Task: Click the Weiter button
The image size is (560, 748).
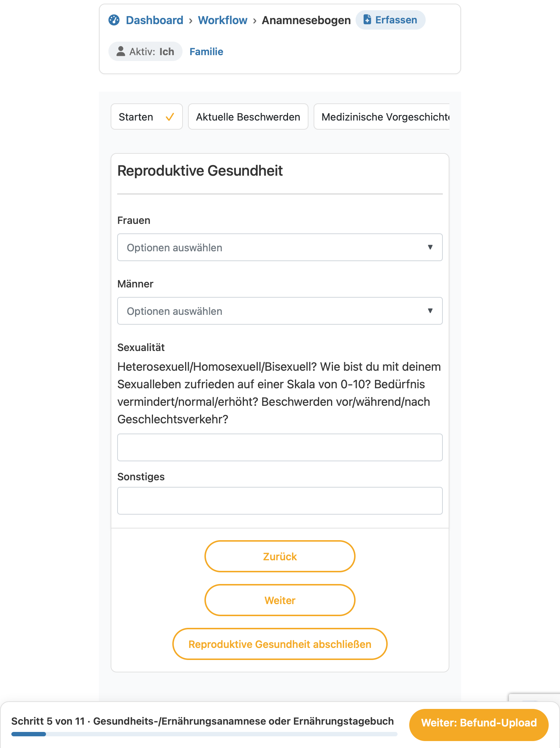Action: click(x=280, y=600)
